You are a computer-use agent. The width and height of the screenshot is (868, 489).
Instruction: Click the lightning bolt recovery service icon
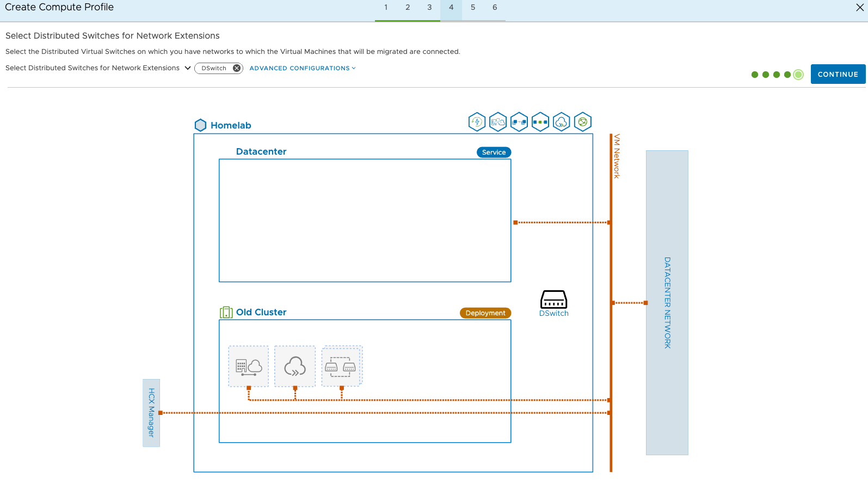pyautogui.click(x=477, y=122)
